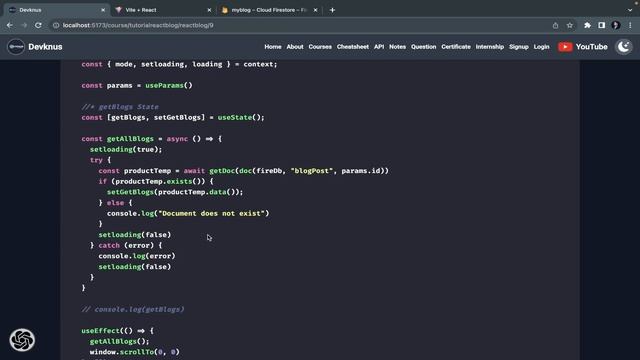Click the 'useEffect(() => {' line
Viewport: 640px width, 360px height.
118,331
